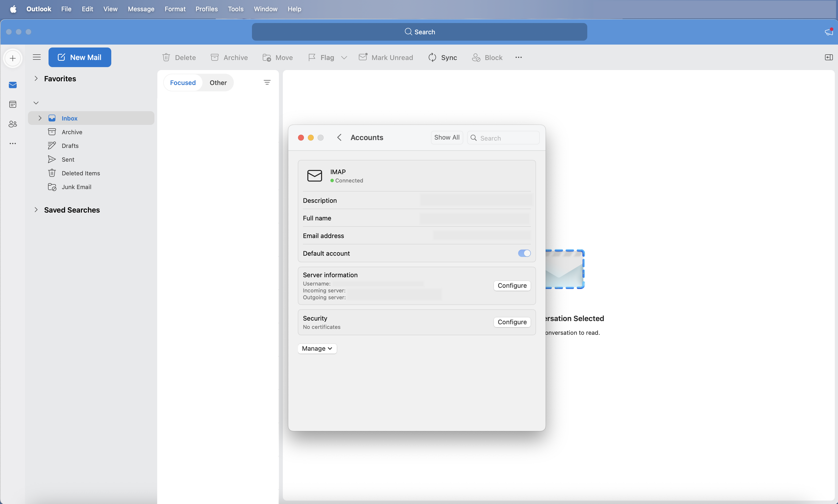Open the Manage dropdown
This screenshot has width=838, height=504.
click(317, 348)
